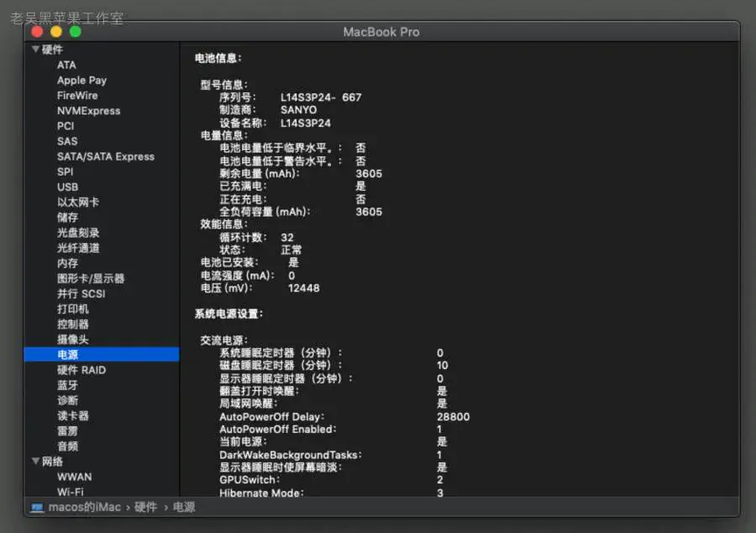Click the 局域网唤醒 label
Image resolution: width=756 pixels, height=533 pixels.
coord(249,404)
